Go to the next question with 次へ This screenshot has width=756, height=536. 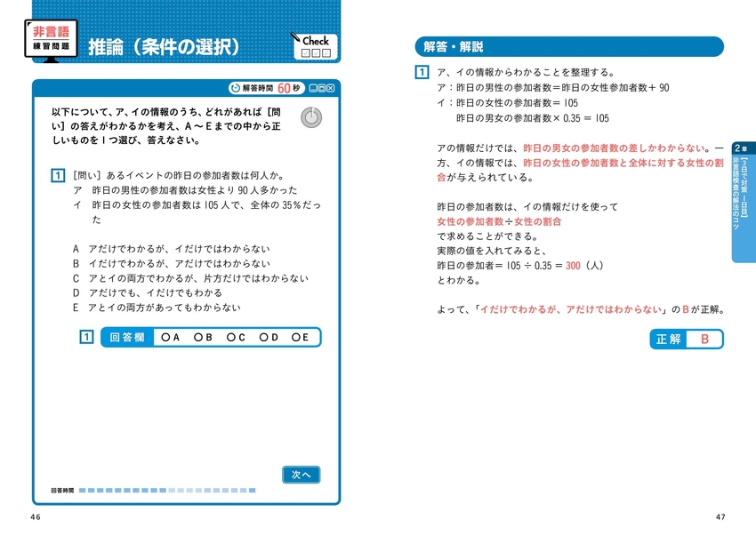[x=301, y=475]
